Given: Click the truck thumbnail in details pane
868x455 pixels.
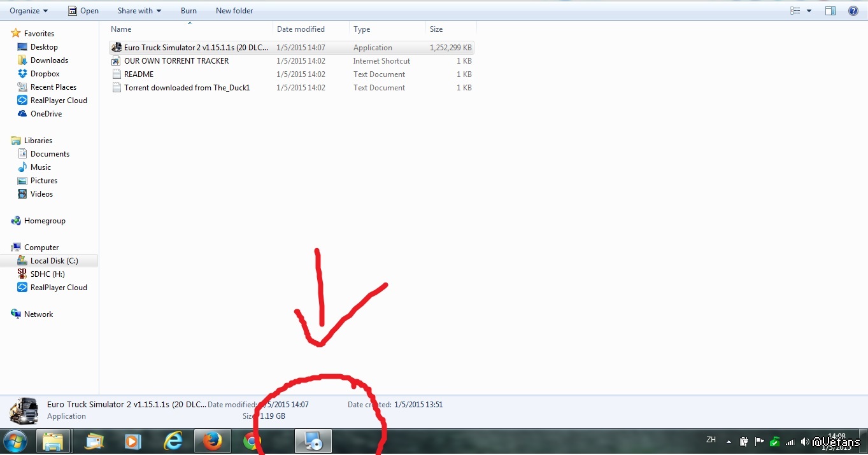Looking at the screenshot, I should [24, 410].
